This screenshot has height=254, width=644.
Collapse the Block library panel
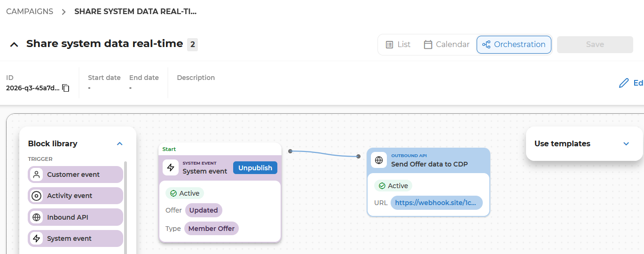[119, 143]
